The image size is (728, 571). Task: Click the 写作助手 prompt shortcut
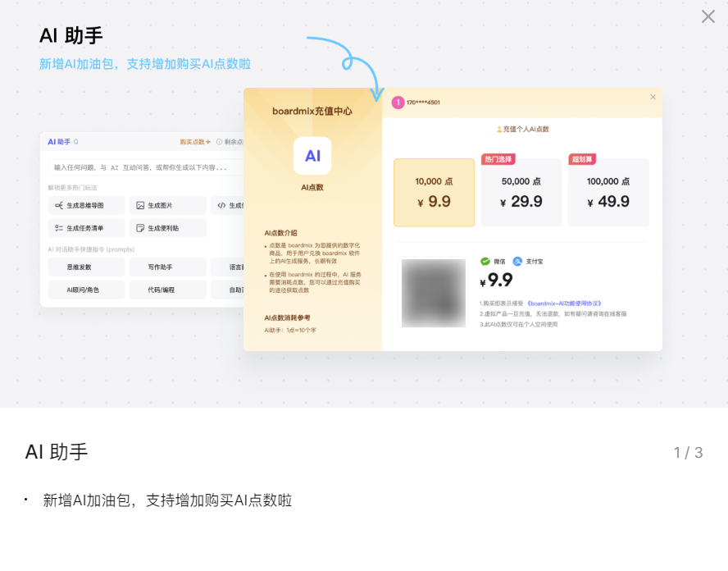click(160, 266)
